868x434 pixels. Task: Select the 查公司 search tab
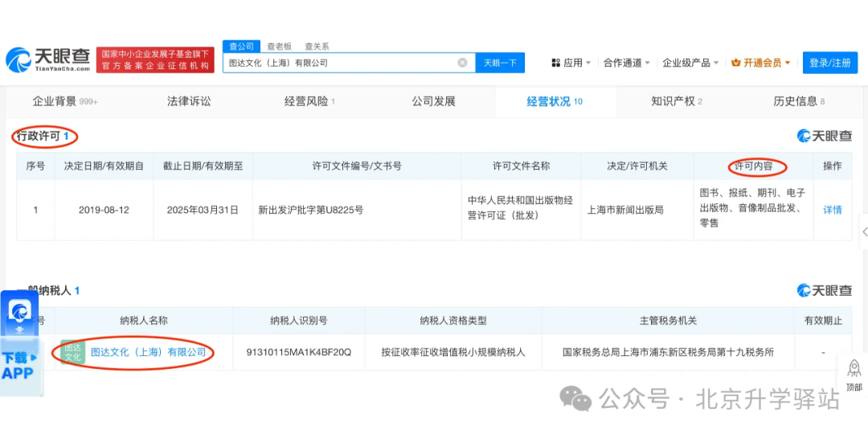241,47
